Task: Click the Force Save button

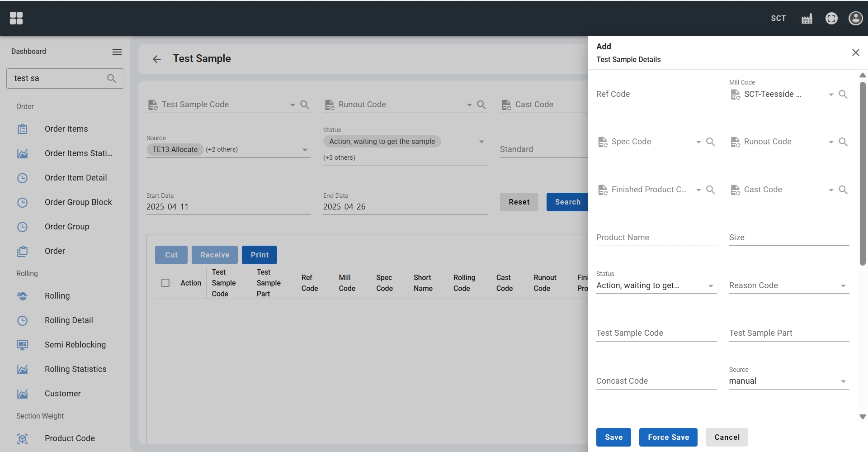Action: [x=668, y=437]
